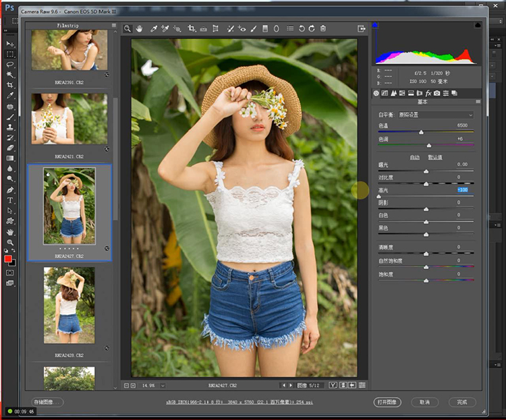
Task: Rotate image 90 degrees clockwise
Action: (312, 29)
